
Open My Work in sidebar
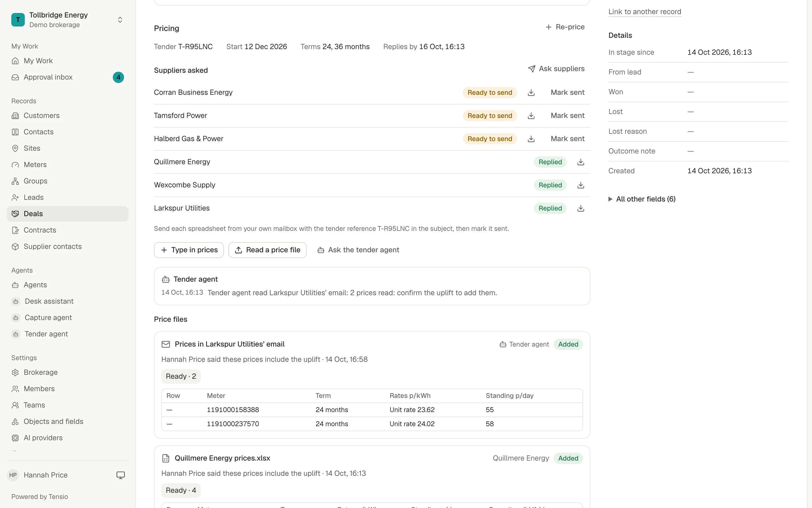point(67,61)
